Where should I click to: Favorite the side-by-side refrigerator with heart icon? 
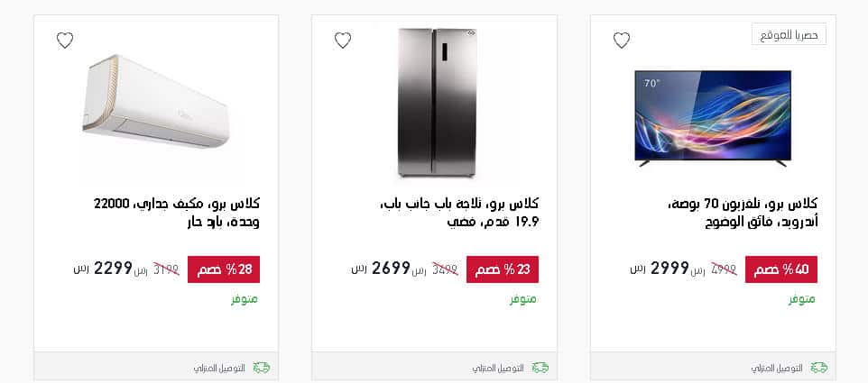point(343,41)
